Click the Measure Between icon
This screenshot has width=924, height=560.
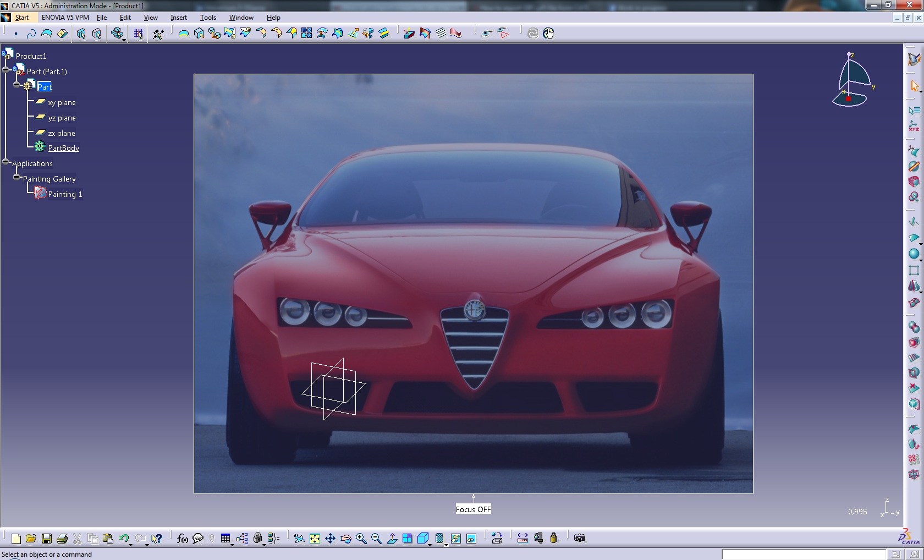(522, 539)
